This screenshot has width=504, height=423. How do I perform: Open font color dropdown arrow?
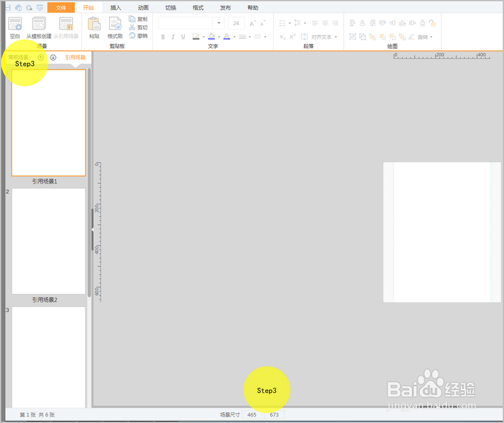coord(234,37)
